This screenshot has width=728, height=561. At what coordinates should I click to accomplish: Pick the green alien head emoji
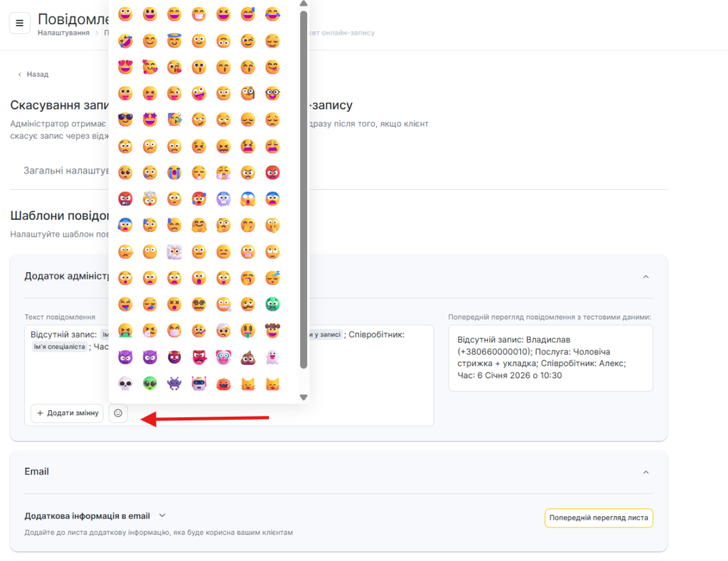(149, 384)
